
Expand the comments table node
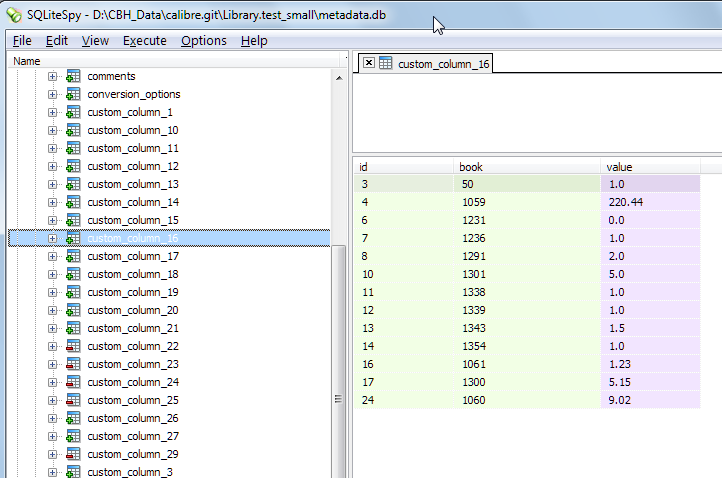(x=52, y=76)
